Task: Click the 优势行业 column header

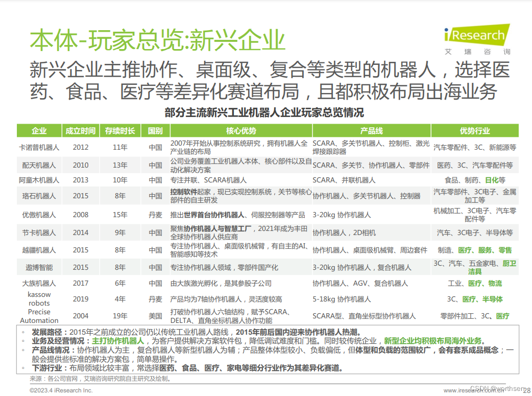Action: pos(475,131)
